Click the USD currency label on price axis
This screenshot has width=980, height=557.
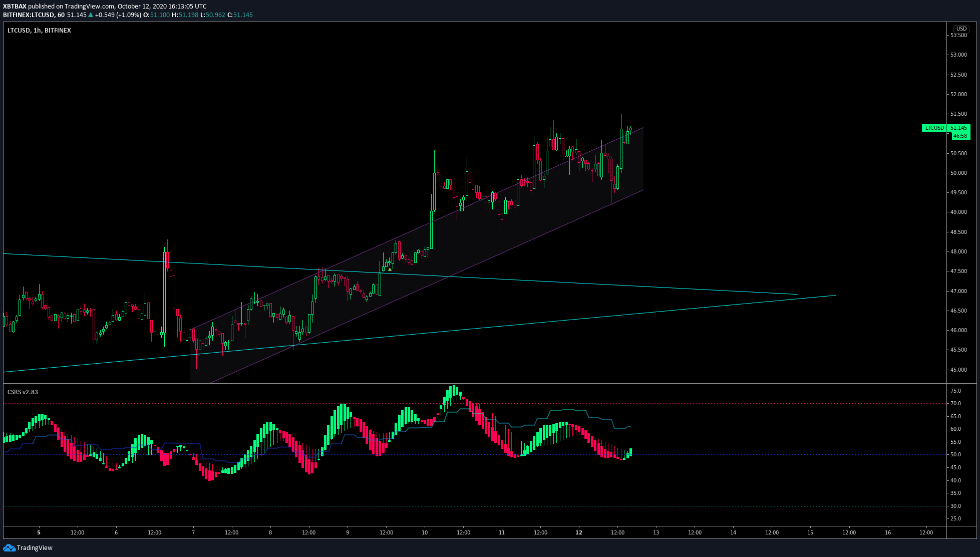[x=961, y=29]
